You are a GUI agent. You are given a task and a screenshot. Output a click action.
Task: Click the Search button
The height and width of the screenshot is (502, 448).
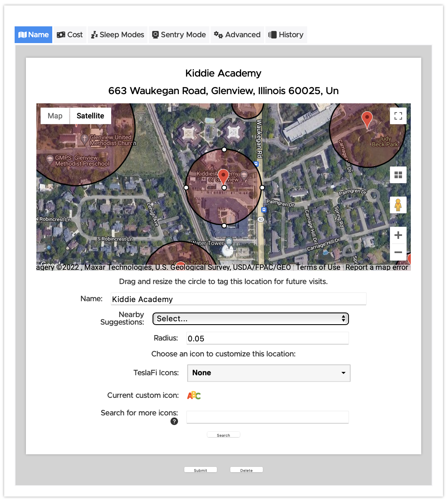(x=224, y=435)
